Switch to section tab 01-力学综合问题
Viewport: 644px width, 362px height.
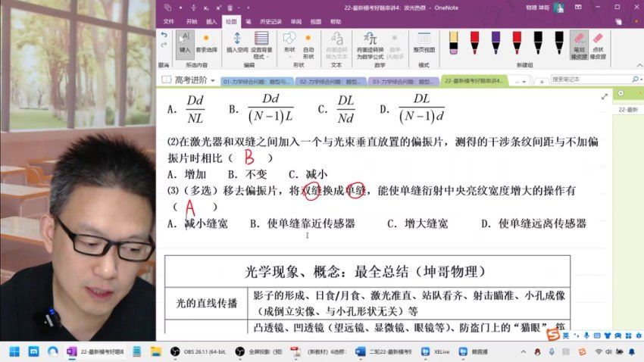tap(257, 81)
